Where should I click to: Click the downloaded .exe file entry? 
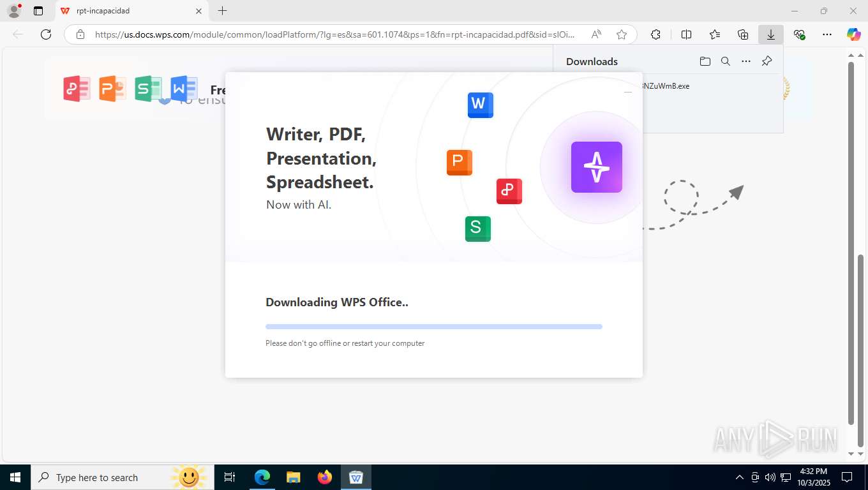666,86
